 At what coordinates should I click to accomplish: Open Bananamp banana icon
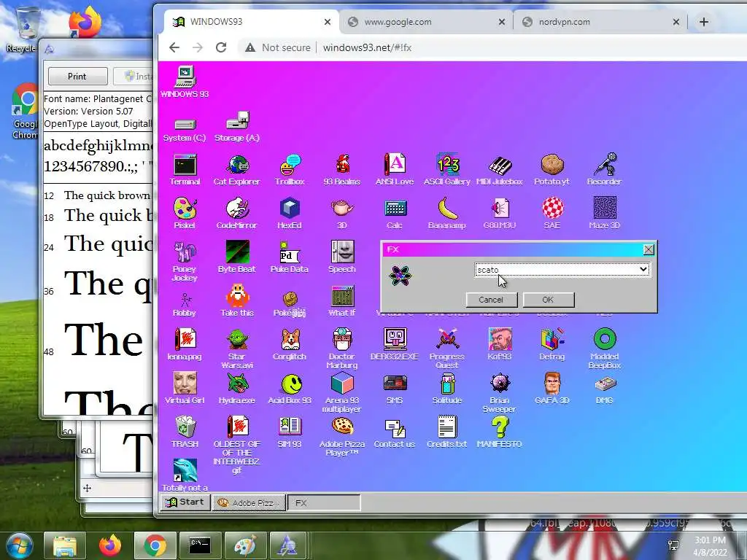point(447,214)
